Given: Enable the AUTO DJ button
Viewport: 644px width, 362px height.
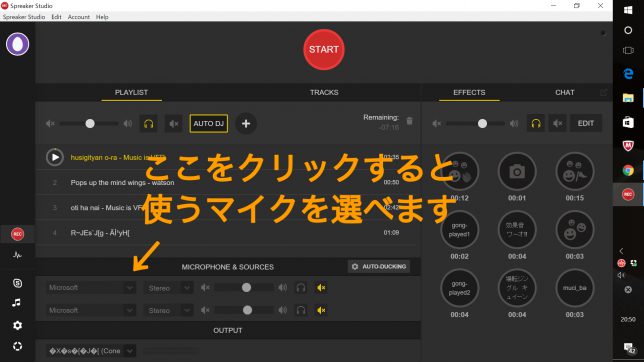Looking at the screenshot, I should 209,123.
